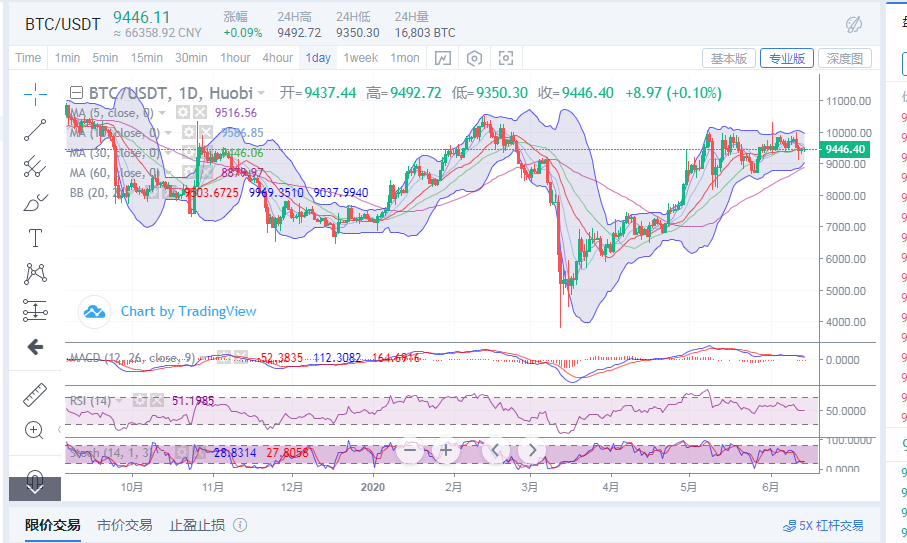
Task: Remove the MACD indicator
Action: coord(241,357)
